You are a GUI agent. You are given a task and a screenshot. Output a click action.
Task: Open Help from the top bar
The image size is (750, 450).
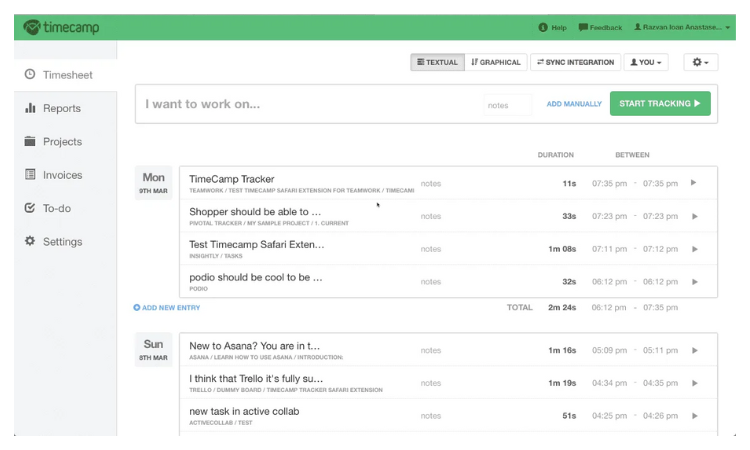(x=552, y=27)
